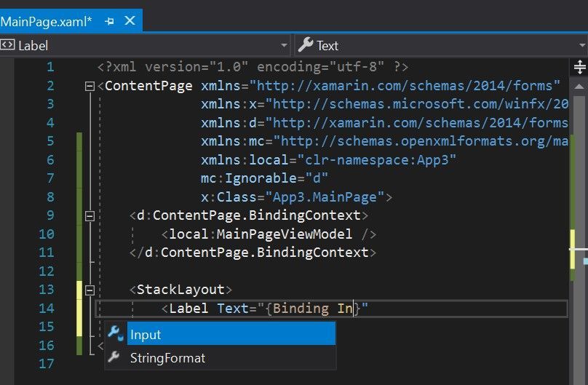Viewport: 588px width, 385px height.
Task: Click the App3.MainPage class value
Action: (x=329, y=197)
